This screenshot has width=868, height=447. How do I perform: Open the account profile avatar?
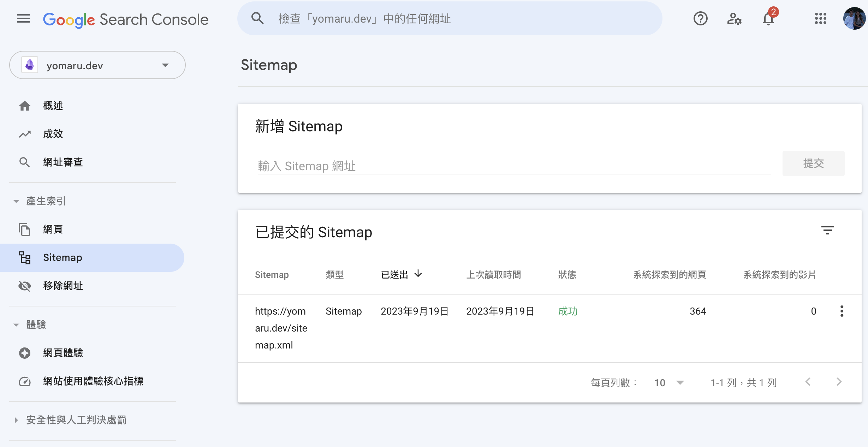854,18
